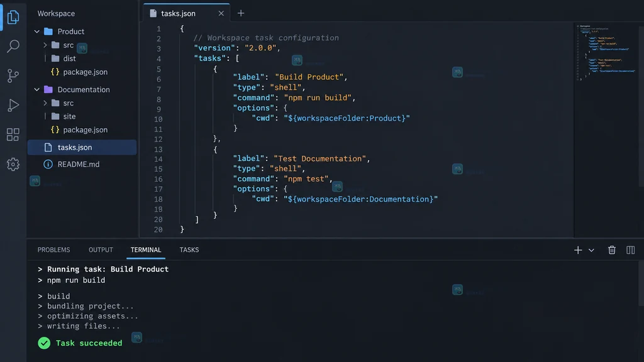Click the "Workspace" explorer header
Screen dimensions: 644x362
click(x=56, y=14)
